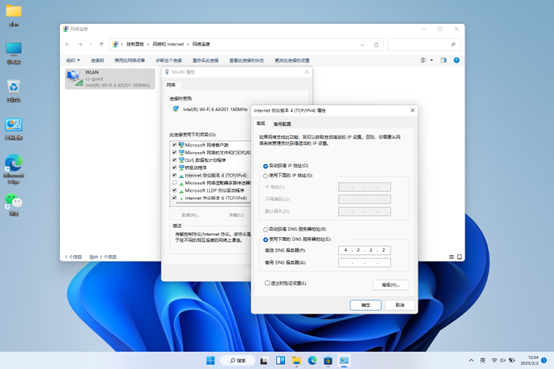The height and width of the screenshot is (369, 554).
Task: Open Microsoft Edge from the taskbar
Action: click(x=312, y=361)
